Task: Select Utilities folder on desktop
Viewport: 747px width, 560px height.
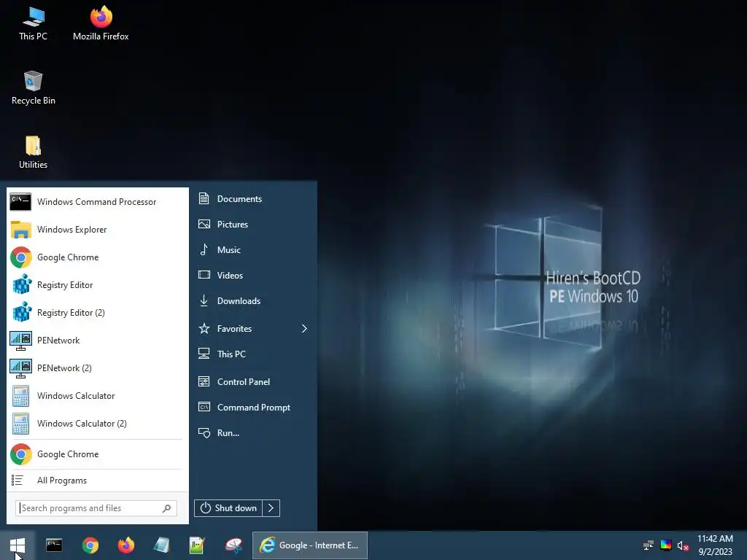Action: click(x=34, y=152)
